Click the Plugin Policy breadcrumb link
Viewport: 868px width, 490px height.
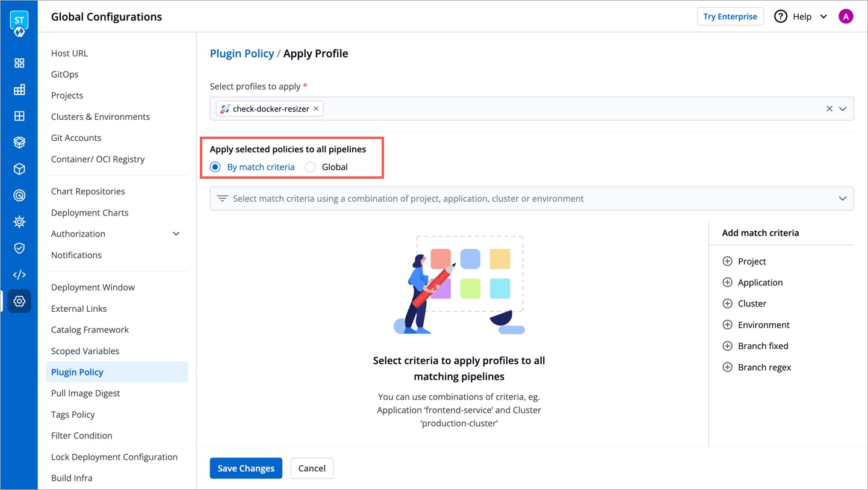point(241,54)
